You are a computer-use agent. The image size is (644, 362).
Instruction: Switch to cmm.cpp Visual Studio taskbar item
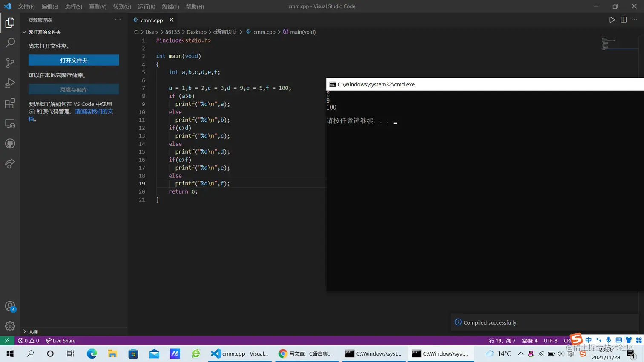(240, 353)
